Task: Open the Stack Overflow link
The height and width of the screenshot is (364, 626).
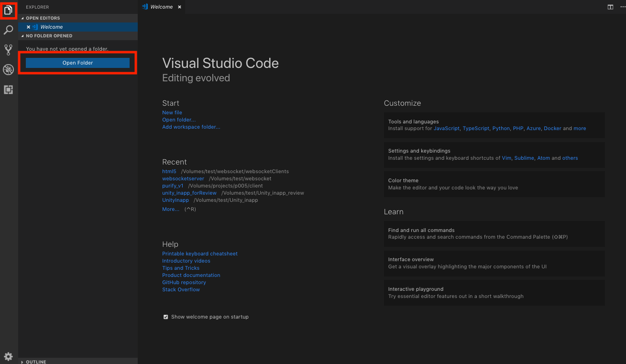Action: pyautogui.click(x=181, y=289)
